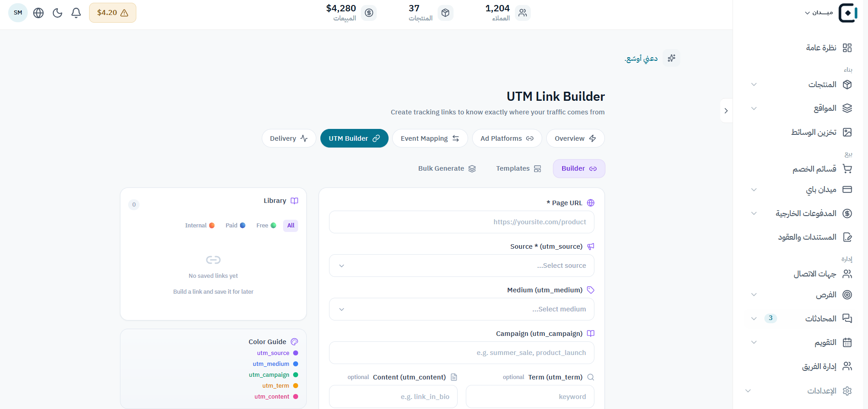Switch to Event Mapping tab
The image size is (868, 409).
[x=430, y=138]
